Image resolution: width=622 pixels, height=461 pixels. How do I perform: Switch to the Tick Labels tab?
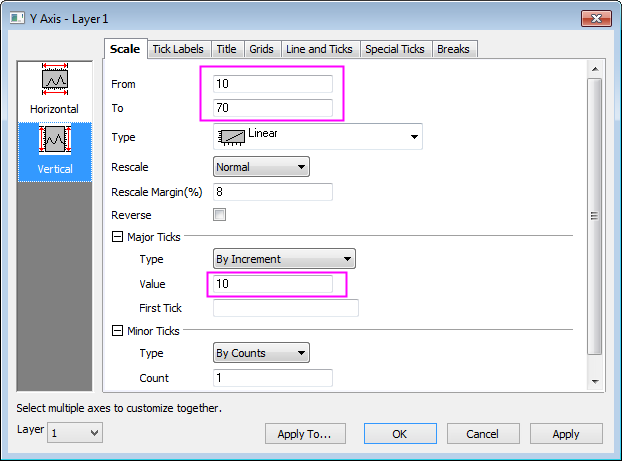(180, 49)
